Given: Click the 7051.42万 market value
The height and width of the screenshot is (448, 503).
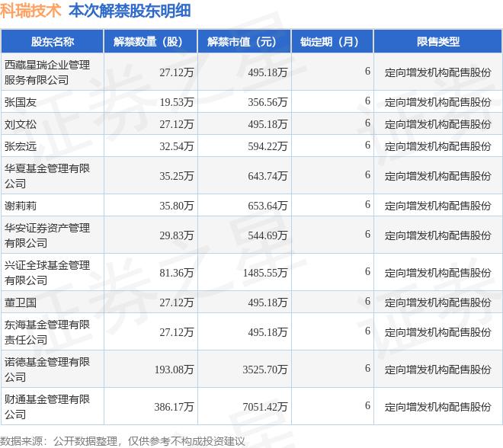Looking at the screenshot, I should (265, 407).
